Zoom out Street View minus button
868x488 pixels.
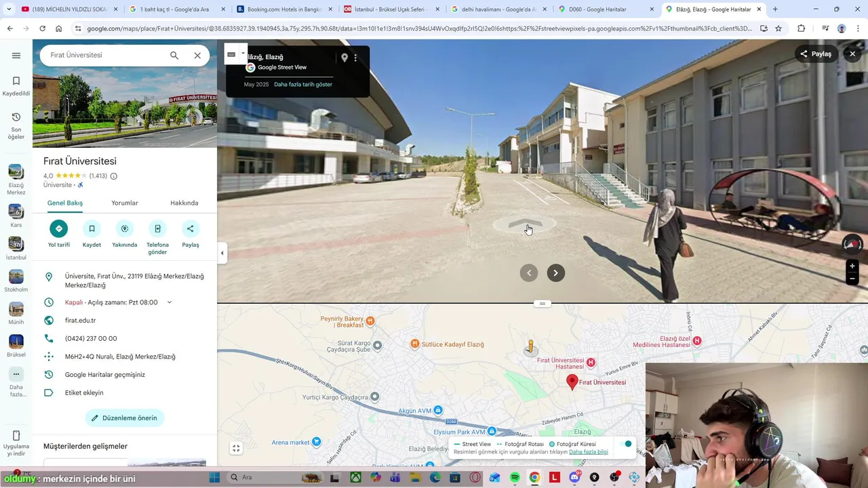852,279
